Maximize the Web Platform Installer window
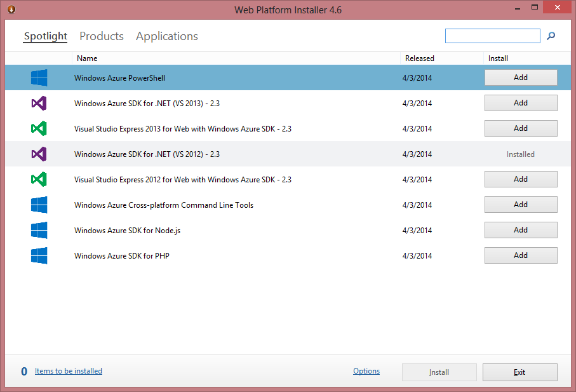This screenshot has width=576, height=392. pyautogui.click(x=535, y=8)
